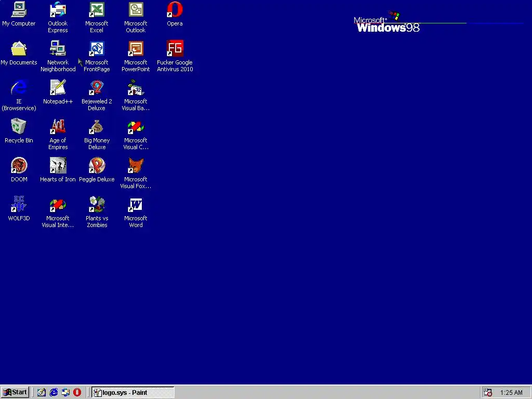Open the Start menu

[15, 392]
